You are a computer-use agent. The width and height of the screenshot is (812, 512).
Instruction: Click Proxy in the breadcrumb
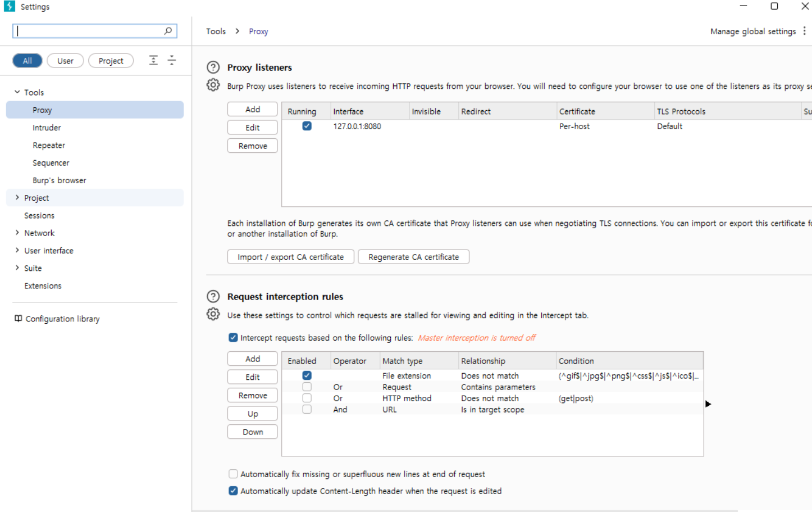point(258,31)
